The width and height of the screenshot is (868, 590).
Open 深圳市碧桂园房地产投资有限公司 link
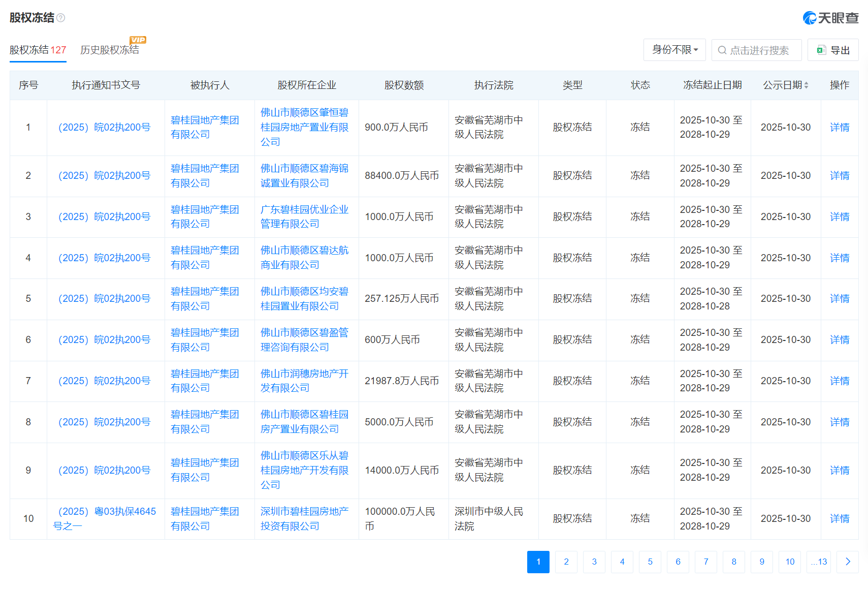click(304, 519)
